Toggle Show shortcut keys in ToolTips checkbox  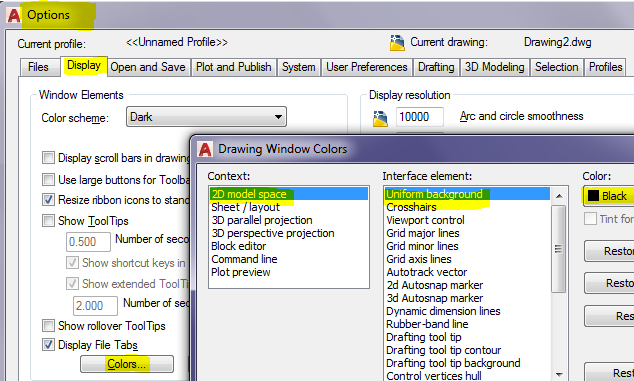(x=72, y=262)
